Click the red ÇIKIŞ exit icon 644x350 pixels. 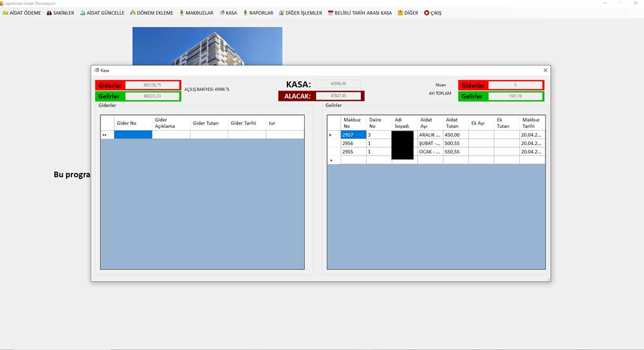tap(426, 13)
